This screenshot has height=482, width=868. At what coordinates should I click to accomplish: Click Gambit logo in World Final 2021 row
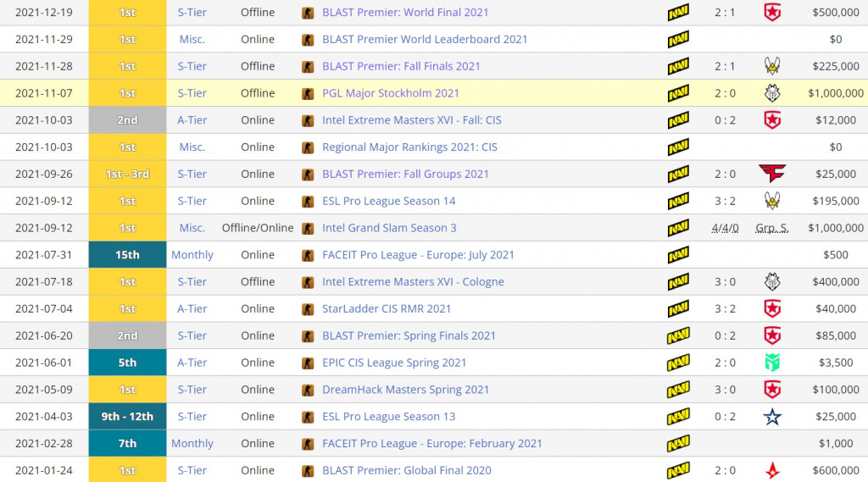coord(772,12)
